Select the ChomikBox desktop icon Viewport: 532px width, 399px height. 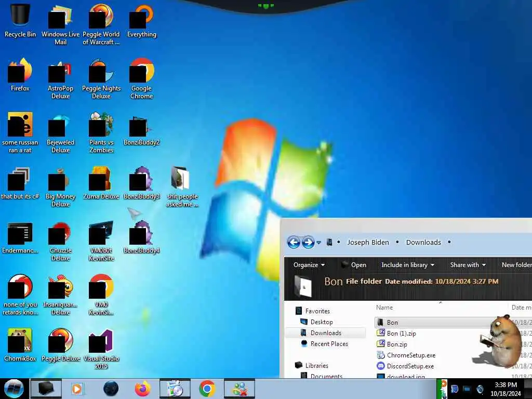[20, 345]
